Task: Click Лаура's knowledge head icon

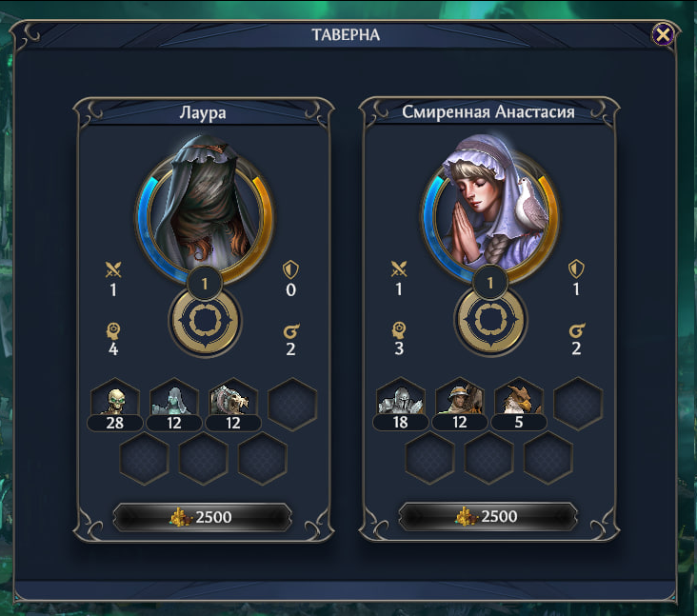Action: [x=113, y=331]
